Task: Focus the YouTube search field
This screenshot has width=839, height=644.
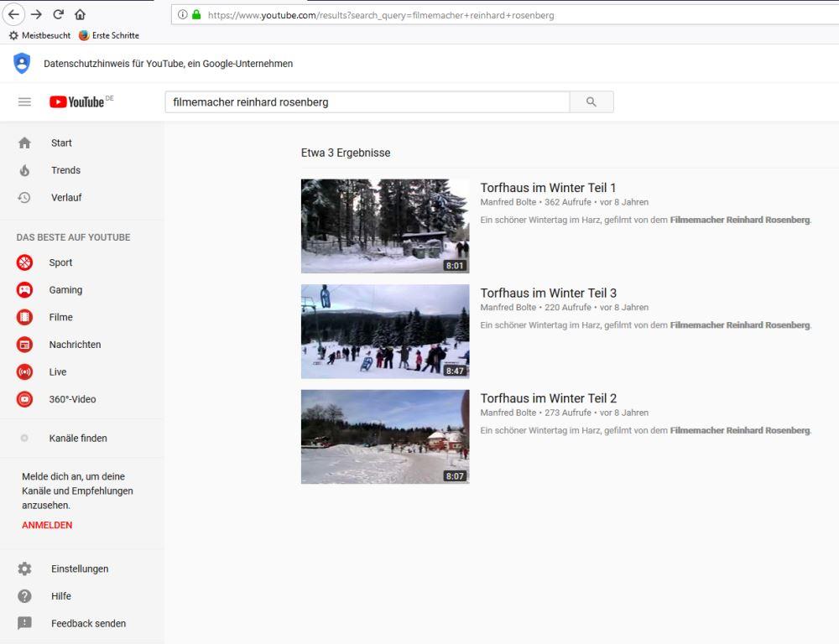Action: pyautogui.click(x=367, y=101)
